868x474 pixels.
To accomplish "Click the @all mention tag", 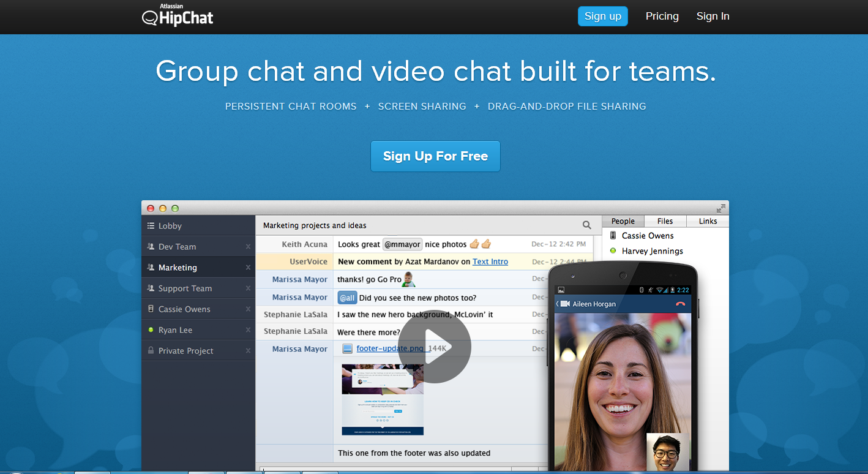I will 347,298.
